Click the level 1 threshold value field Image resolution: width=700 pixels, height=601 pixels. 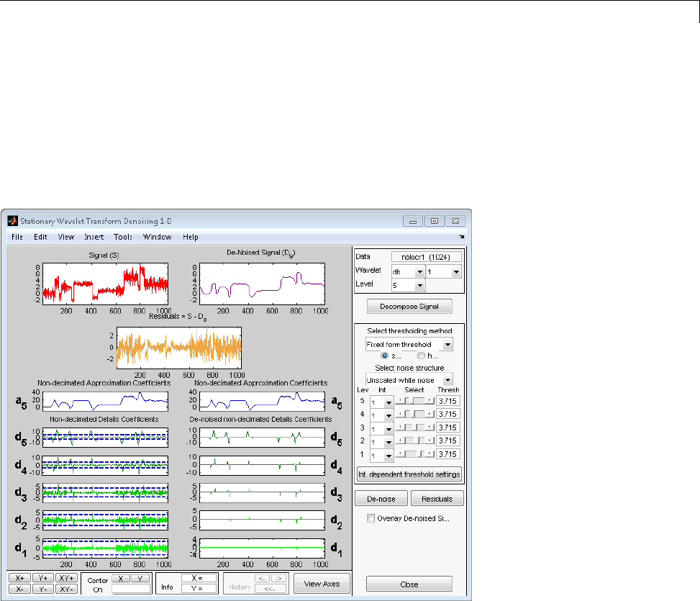[x=447, y=454]
